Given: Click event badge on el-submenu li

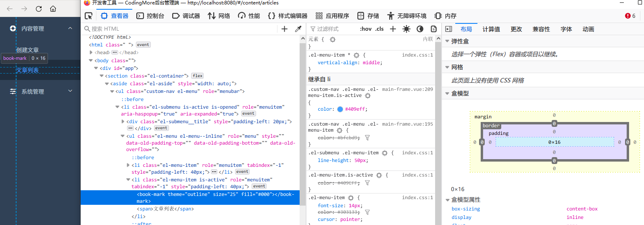Looking at the screenshot, I should pos(248,114).
